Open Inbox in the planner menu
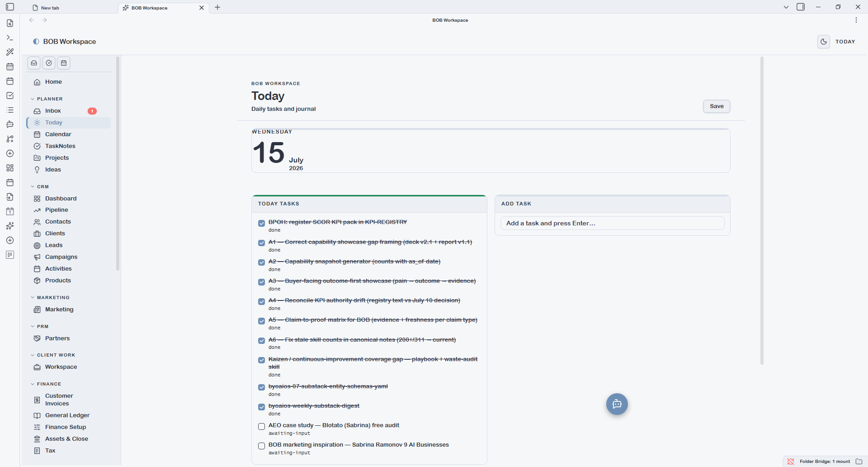868x467 pixels. [69, 111]
